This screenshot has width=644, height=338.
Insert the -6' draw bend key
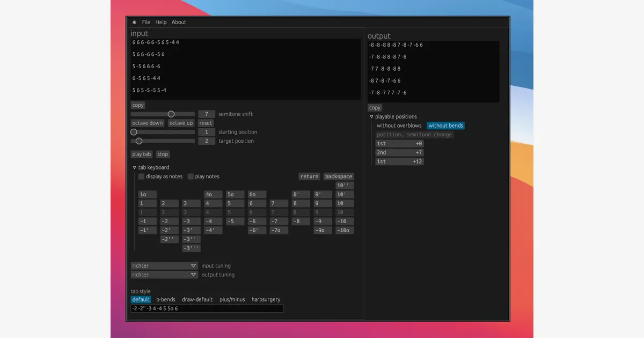(x=257, y=231)
